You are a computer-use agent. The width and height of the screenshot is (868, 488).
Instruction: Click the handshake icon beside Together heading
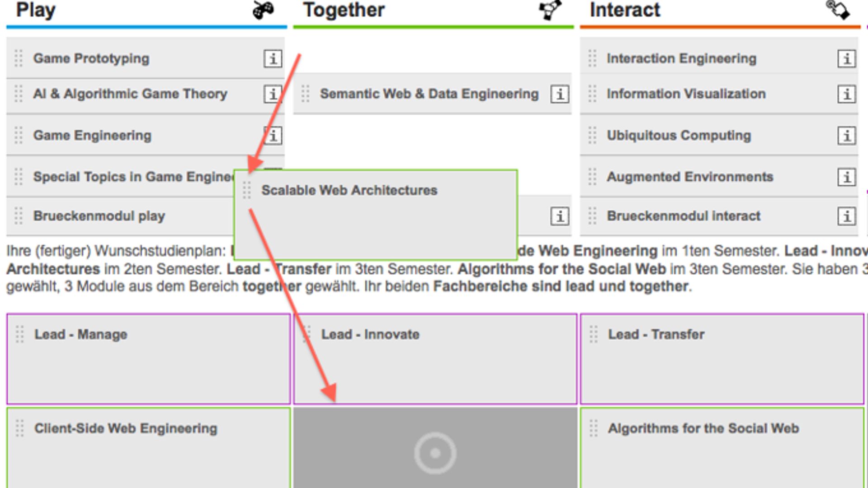[550, 10]
